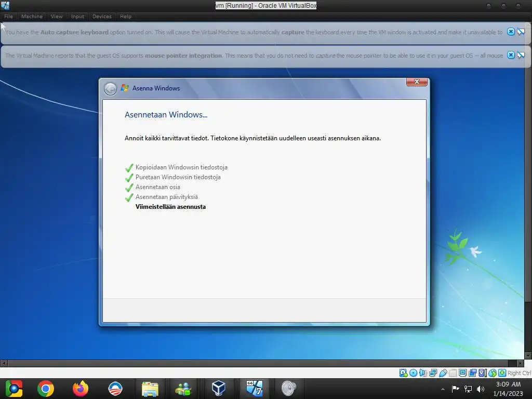
Task: Click the 'Asennetaan osia' step
Action: [x=158, y=187]
